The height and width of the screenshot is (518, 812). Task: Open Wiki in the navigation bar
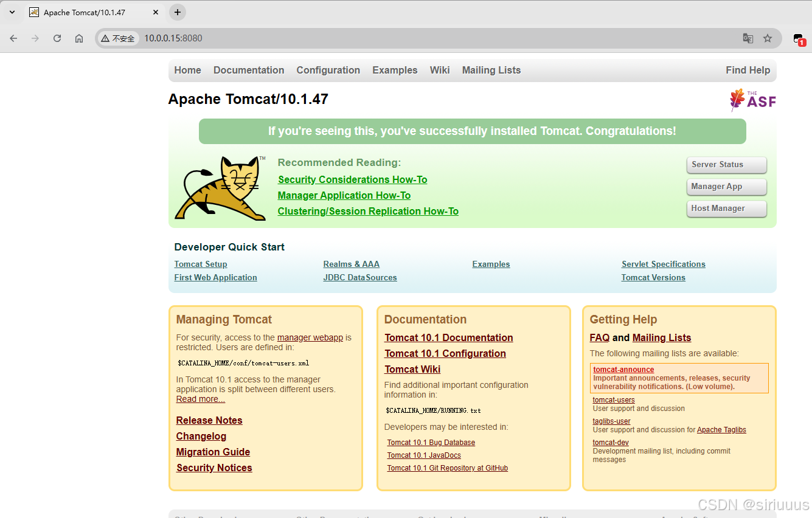tap(440, 70)
